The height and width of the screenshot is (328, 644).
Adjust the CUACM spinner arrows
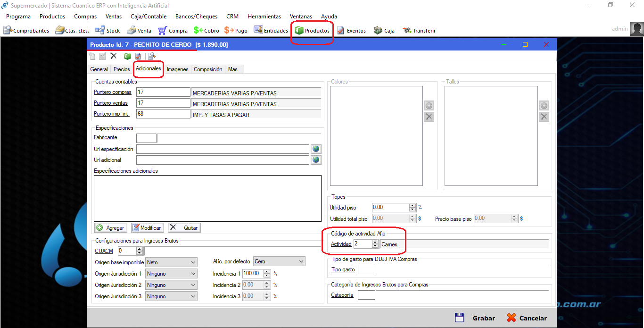pyautogui.click(x=140, y=251)
